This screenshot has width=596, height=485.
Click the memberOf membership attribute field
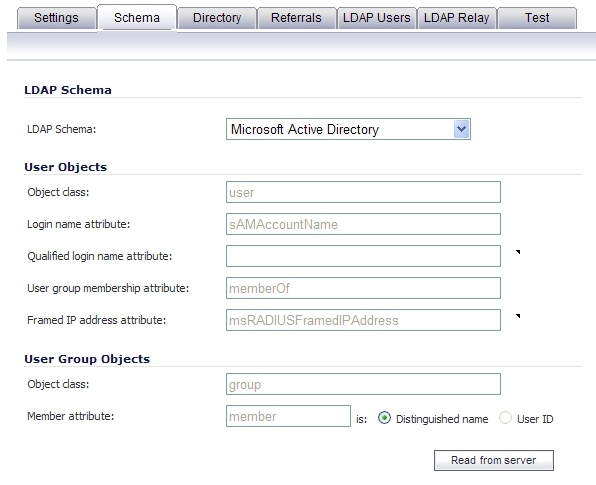(363, 288)
